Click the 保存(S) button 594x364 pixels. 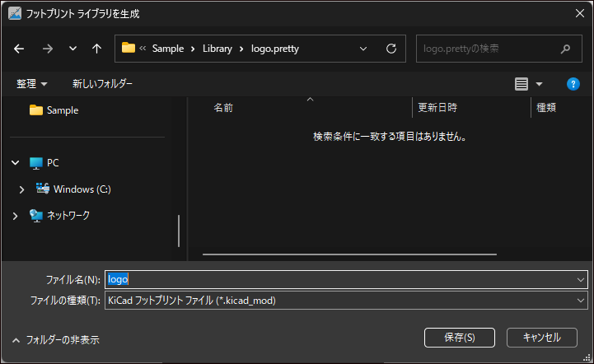coord(459,337)
